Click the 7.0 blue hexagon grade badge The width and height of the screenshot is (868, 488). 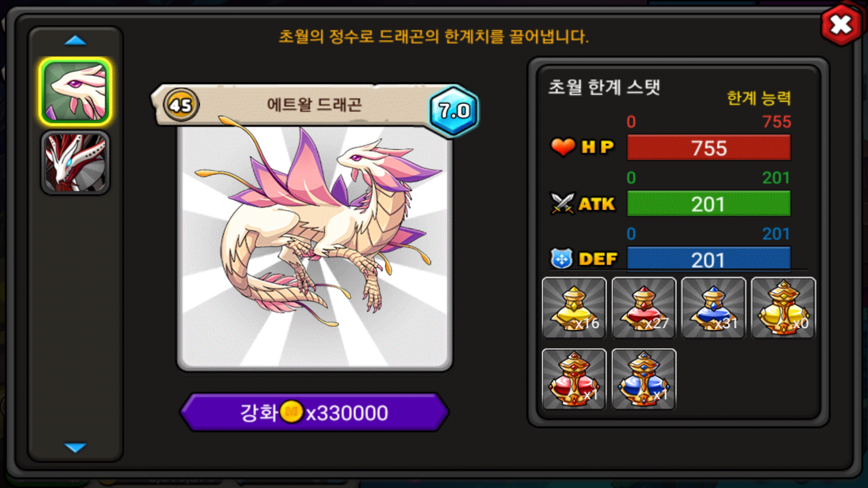[454, 111]
